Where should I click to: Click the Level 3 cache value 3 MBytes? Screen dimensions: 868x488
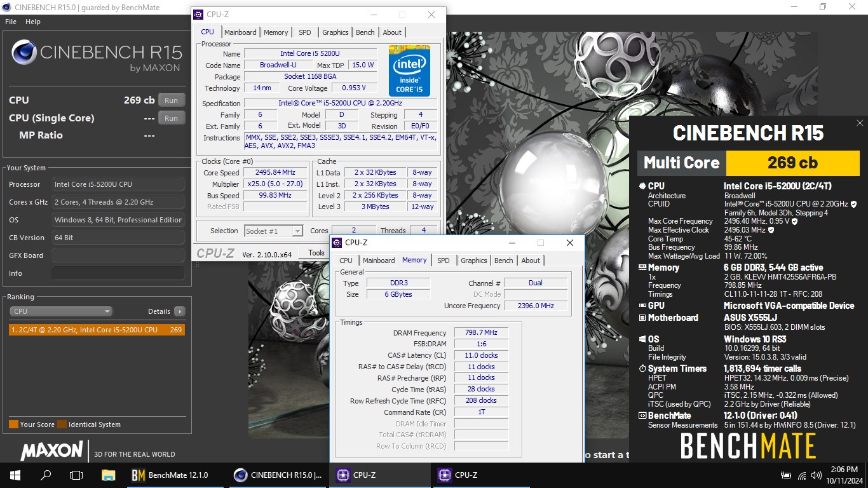376,207
